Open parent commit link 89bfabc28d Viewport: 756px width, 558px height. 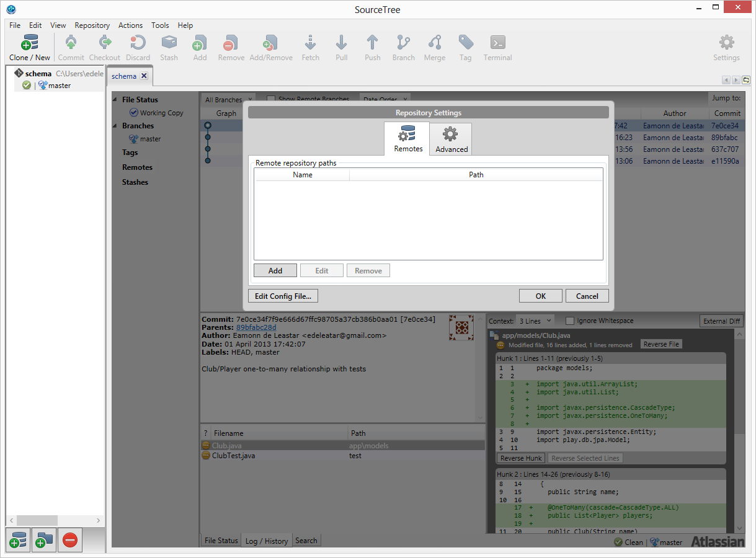[256, 327]
